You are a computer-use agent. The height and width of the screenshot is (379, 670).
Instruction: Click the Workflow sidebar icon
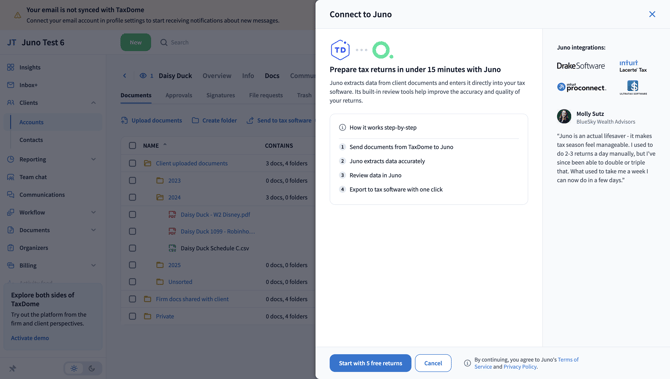(11, 212)
